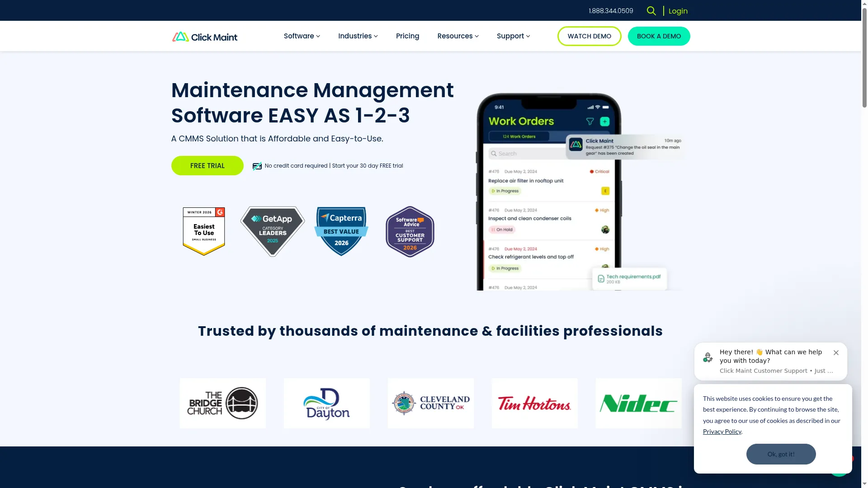The width and height of the screenshot is (868, 488).
Task: Start the FREE TRIAL
Action: [208, 166]
